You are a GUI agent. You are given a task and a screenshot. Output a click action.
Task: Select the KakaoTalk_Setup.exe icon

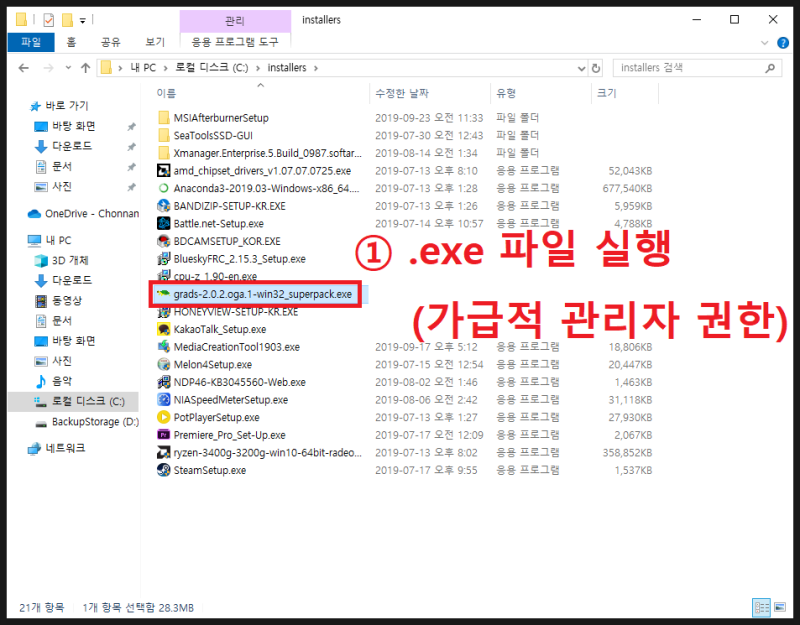(165, 329)
